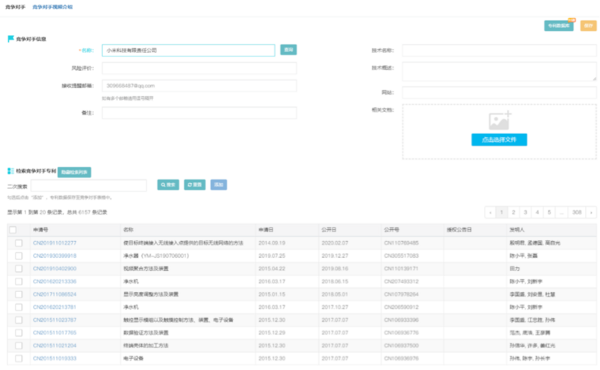600x370 pixels.
Task: Tick the select-all checkbox in the table header
Action: pyautogui.click(x=13, y=230)
